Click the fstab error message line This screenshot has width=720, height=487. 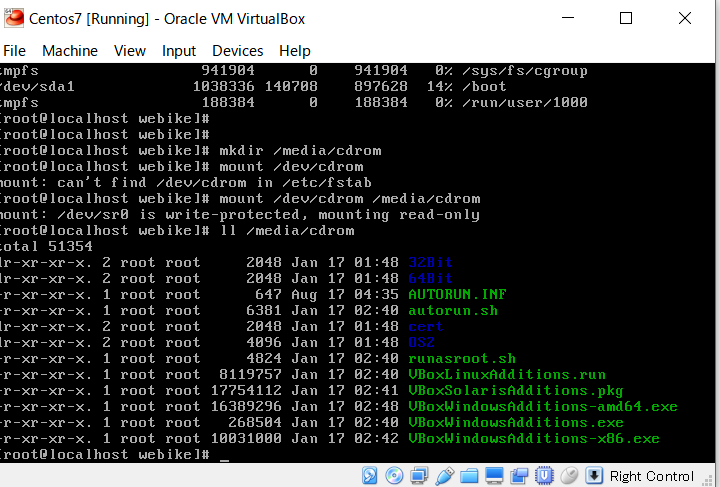coord(186,182)
